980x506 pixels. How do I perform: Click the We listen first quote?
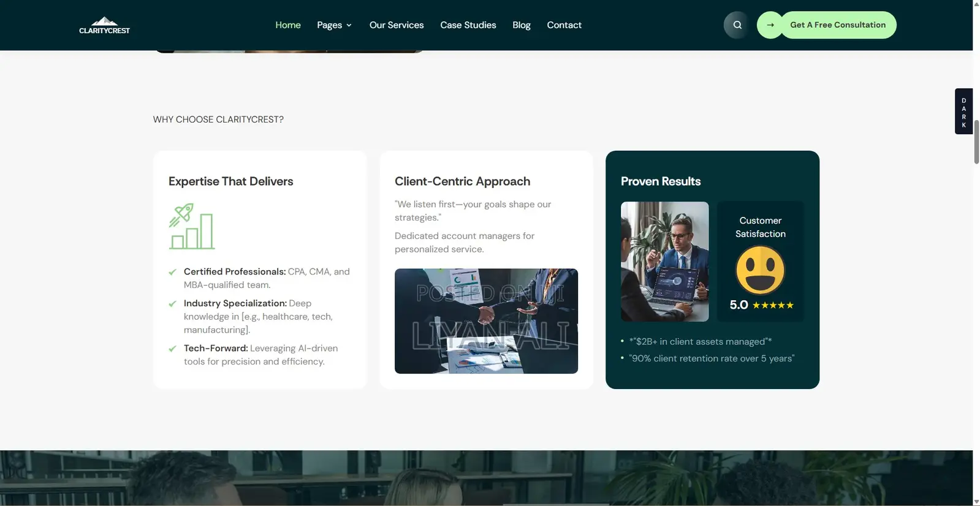click(473, 211)
